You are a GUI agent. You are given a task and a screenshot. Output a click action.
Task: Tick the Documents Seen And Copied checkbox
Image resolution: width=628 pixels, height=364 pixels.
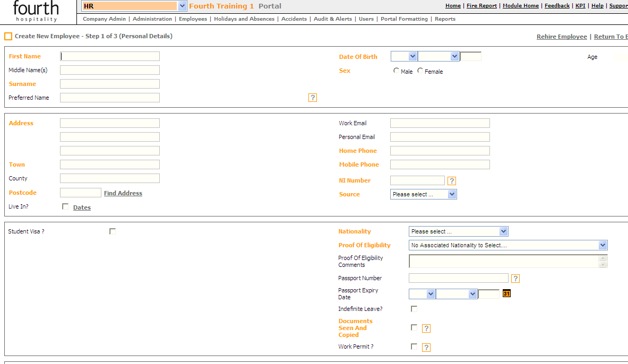(x=414, y=327)
